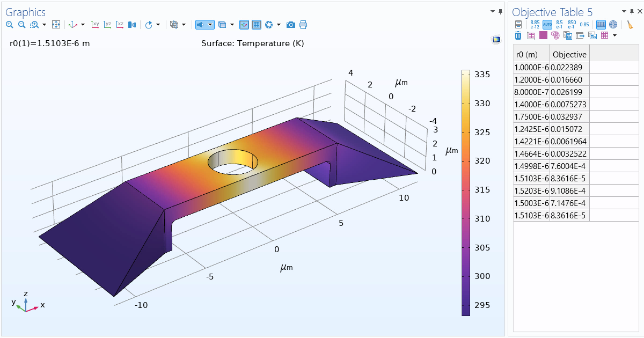Open the Zoom Box dropdown arrow

(43, 25)
